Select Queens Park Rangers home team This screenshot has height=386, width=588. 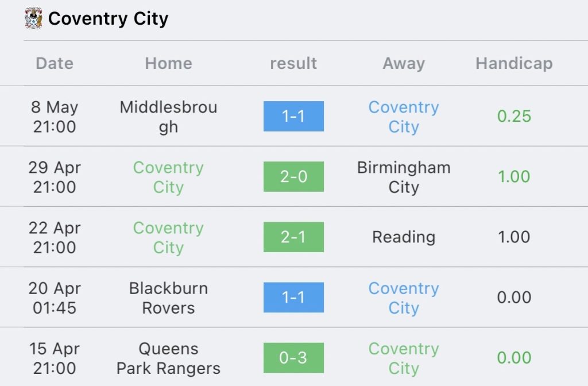pyautogui.click(x=168, y=358)
